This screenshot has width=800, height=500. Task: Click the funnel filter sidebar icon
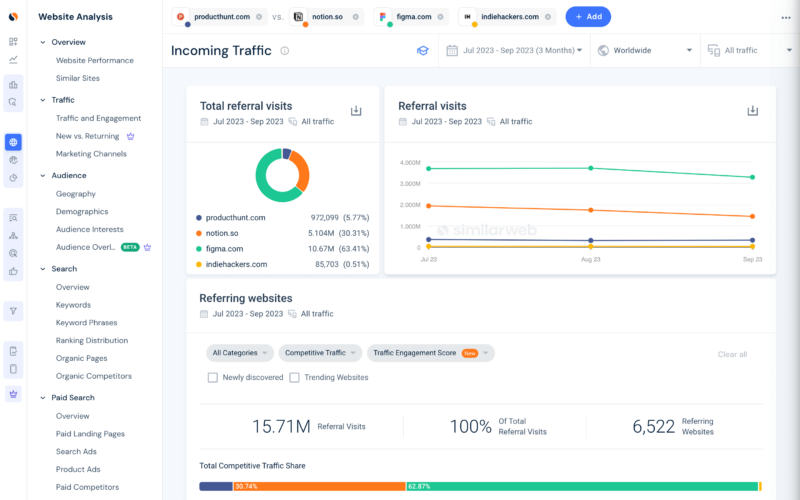13,311
